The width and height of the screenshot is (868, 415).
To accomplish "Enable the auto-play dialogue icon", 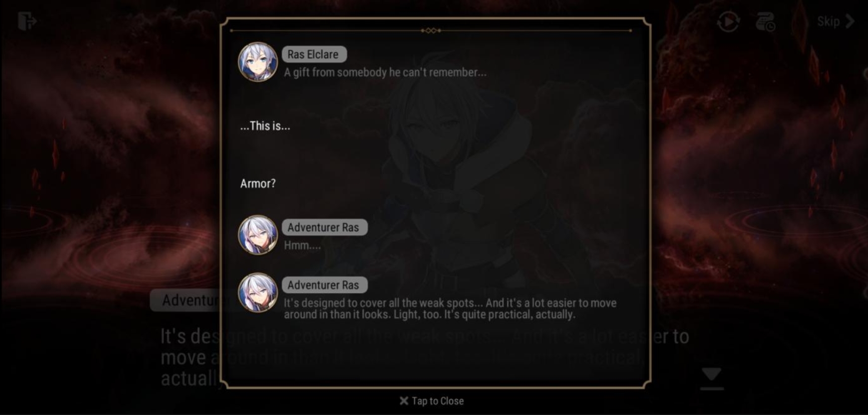I will 728,22.
